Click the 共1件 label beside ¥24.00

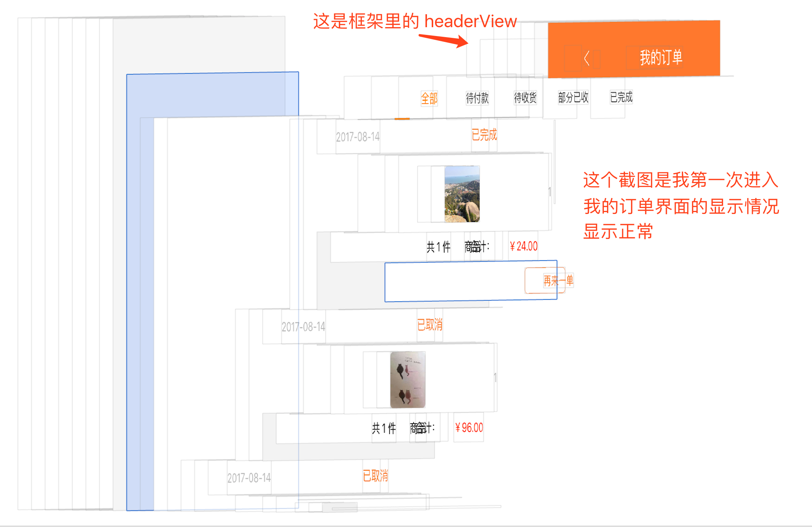coord(438,247)
